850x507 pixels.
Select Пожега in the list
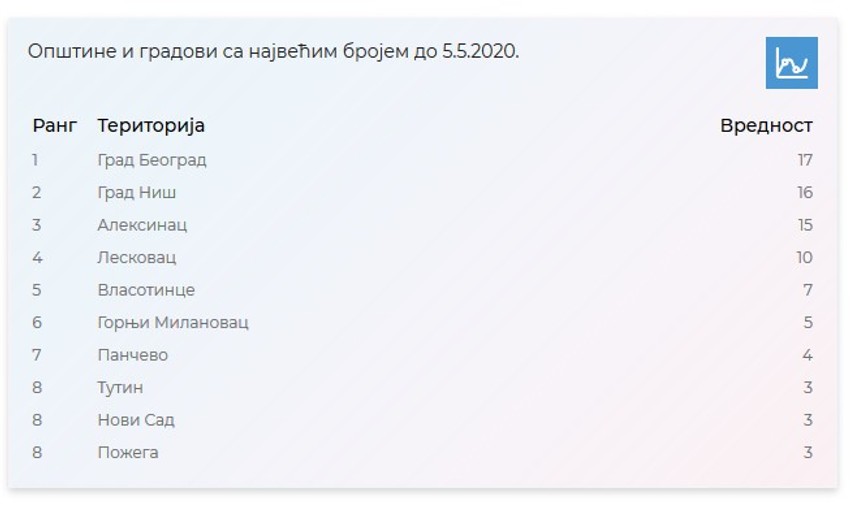(x=128, y=453)
